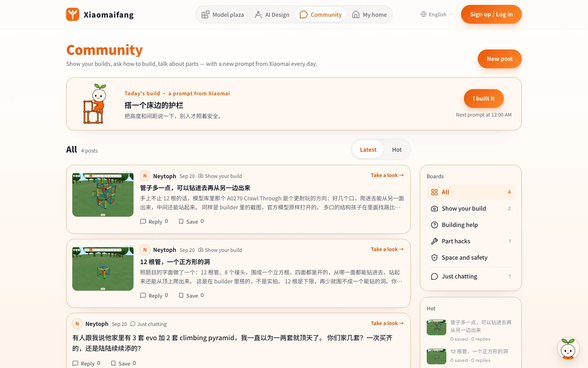Open the Xiaomai assistant floating mascot
This screenshot has height=368, width=588.
(x=568, y=349)
